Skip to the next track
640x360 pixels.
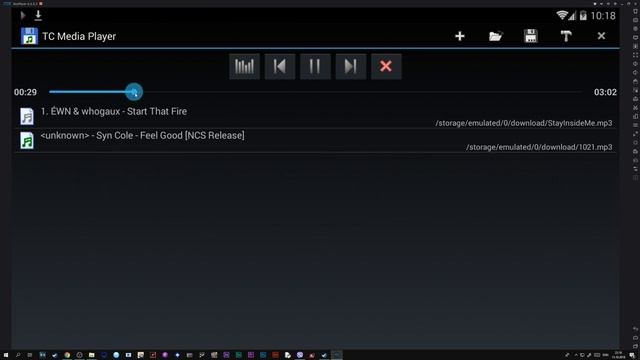point(351,67)
